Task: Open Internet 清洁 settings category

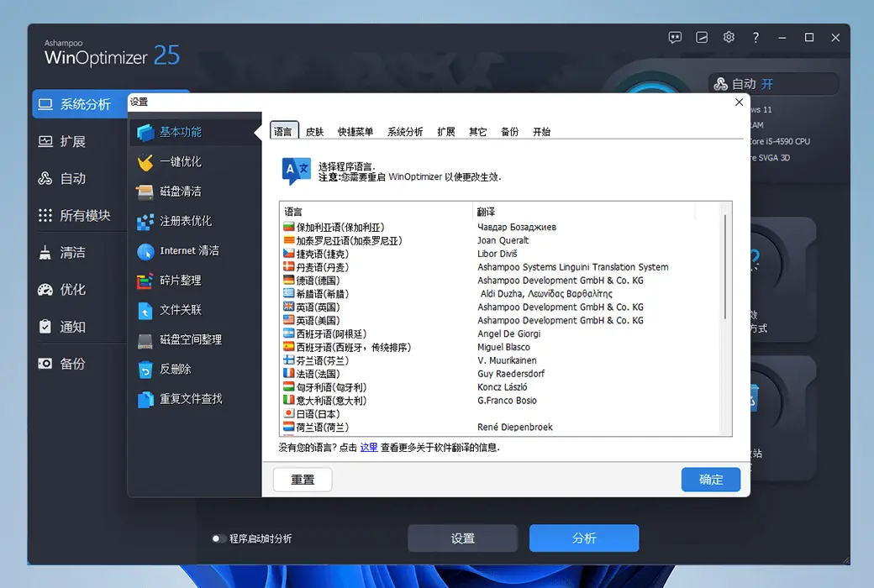Action: (x=194, y=251)
